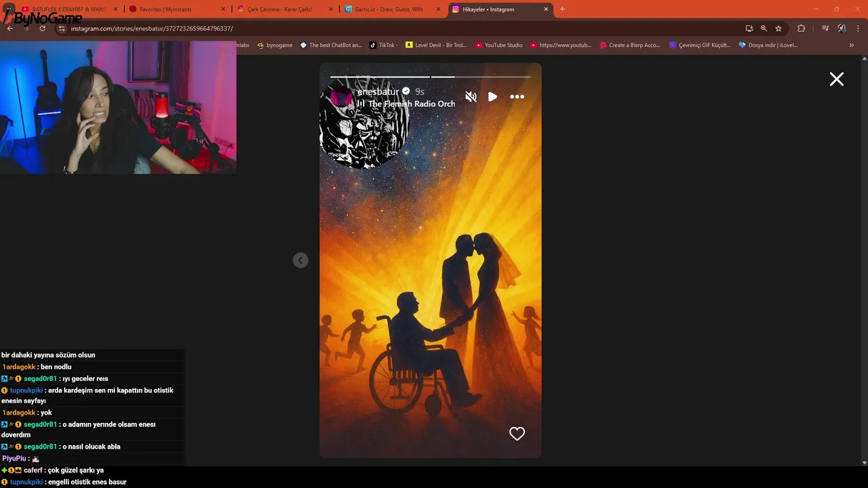Go to the previous story with the left arrow
The height and width of the screenshot is (488, 868).
300,260
